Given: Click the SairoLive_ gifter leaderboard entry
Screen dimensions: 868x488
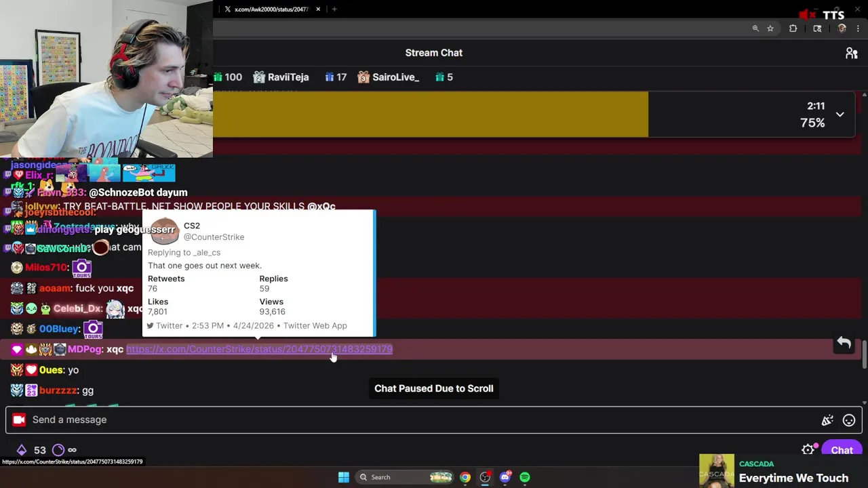Looking at the screenshot, I should click(x=389, y=77).
